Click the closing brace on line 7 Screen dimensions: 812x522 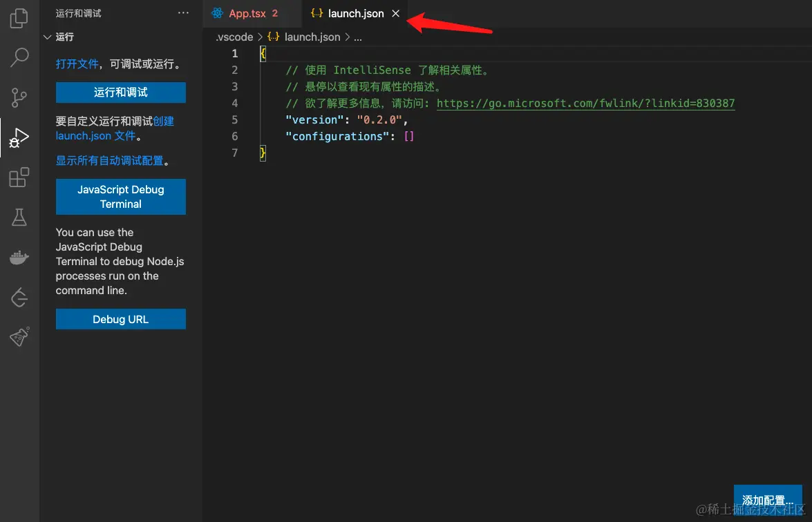(263, 153)
